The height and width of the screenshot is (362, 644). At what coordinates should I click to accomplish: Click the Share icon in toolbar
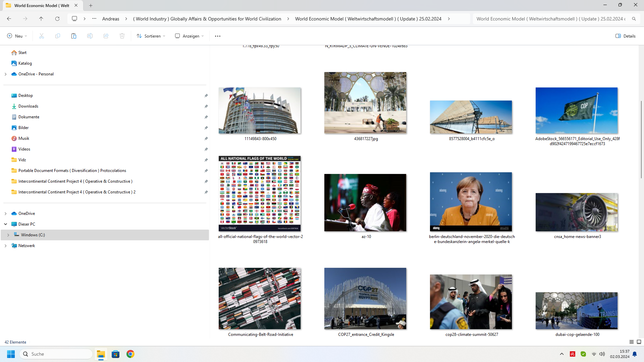pos(106,36)
